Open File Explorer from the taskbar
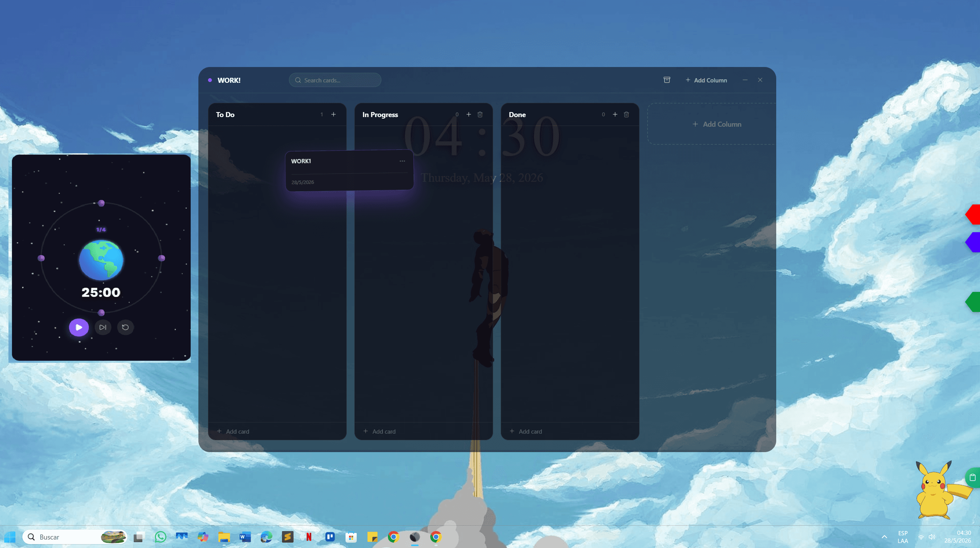Viewport: 980px width, 548px height. click(224, 537)
